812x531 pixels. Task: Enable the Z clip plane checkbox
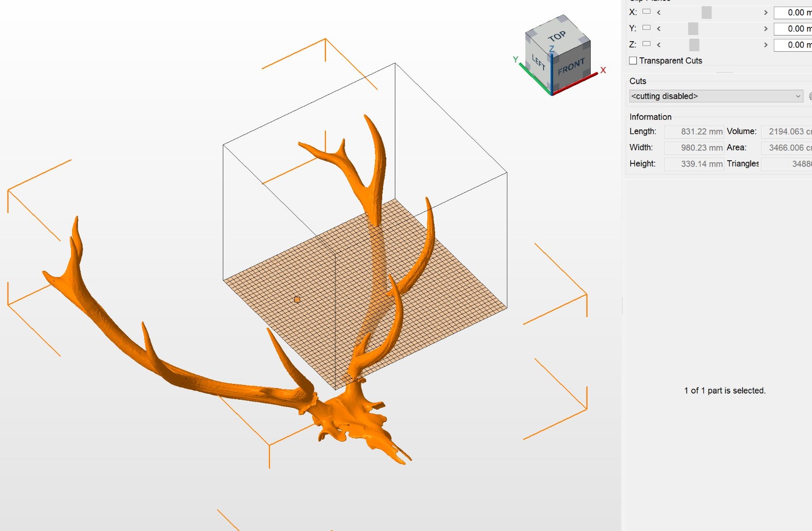[x=647, y=44]
